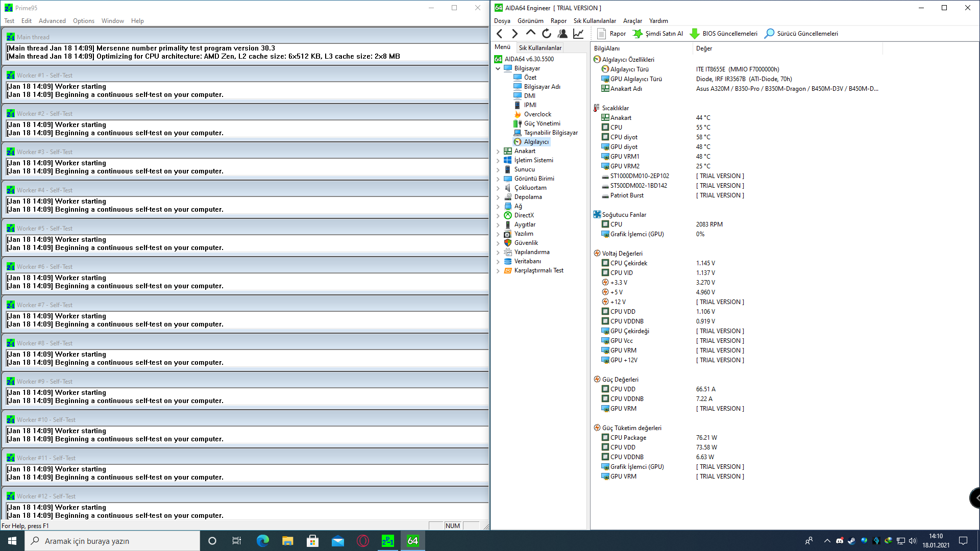
Task: Open the Prime95 Test menu
Action: pyautogui.click(x=9, y=21)
